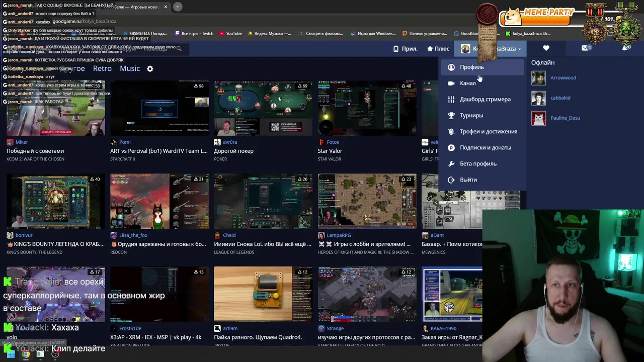
Task: Open the Канал menu entry
Action: [x=483, y=83]
